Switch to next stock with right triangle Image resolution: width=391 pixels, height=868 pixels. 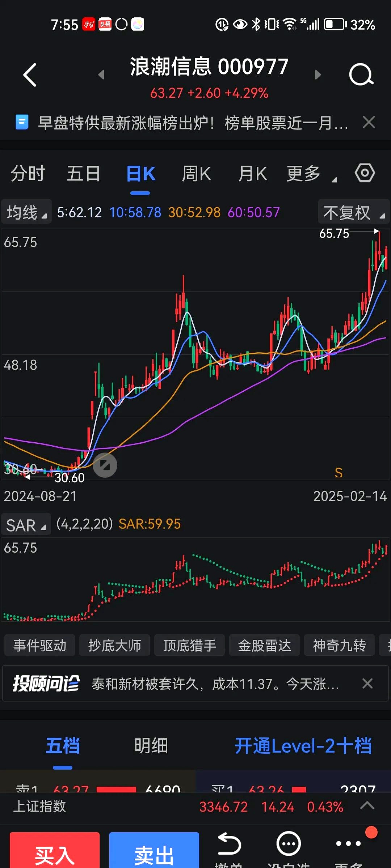[318, 75]
